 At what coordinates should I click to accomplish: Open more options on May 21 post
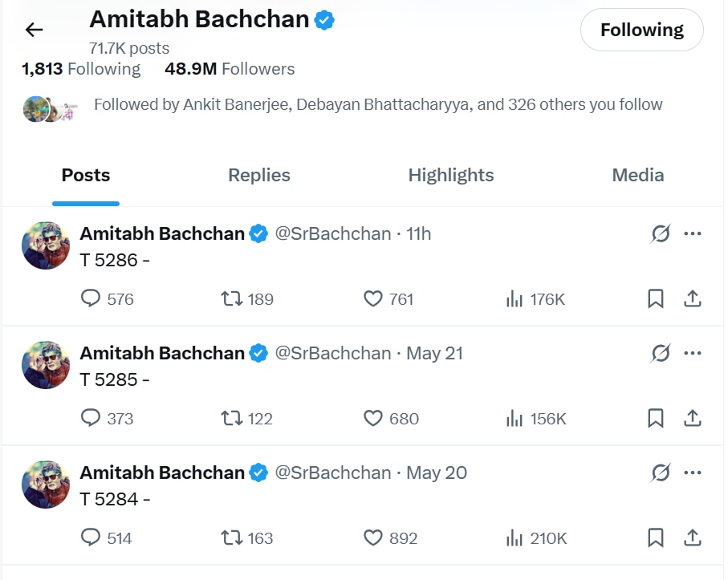693,353
